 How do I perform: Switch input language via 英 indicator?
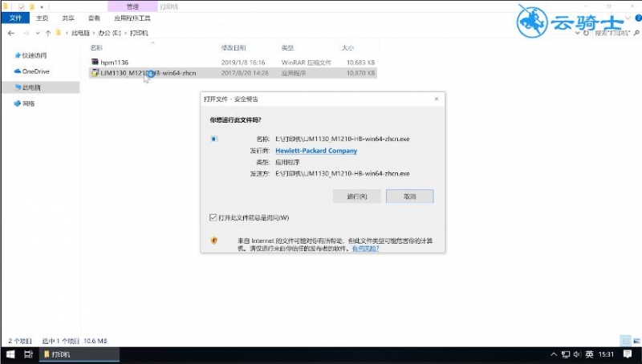click(589, 354)
